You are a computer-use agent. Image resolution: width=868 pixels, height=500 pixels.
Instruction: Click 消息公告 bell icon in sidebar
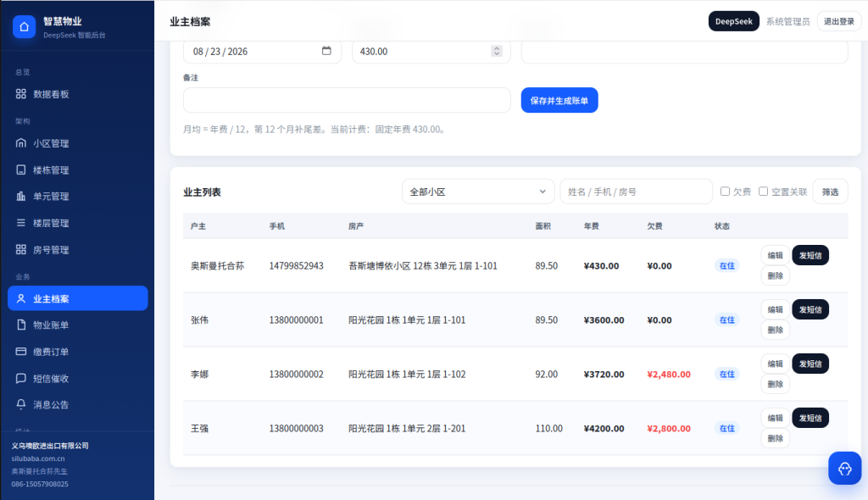click(21, 404)
